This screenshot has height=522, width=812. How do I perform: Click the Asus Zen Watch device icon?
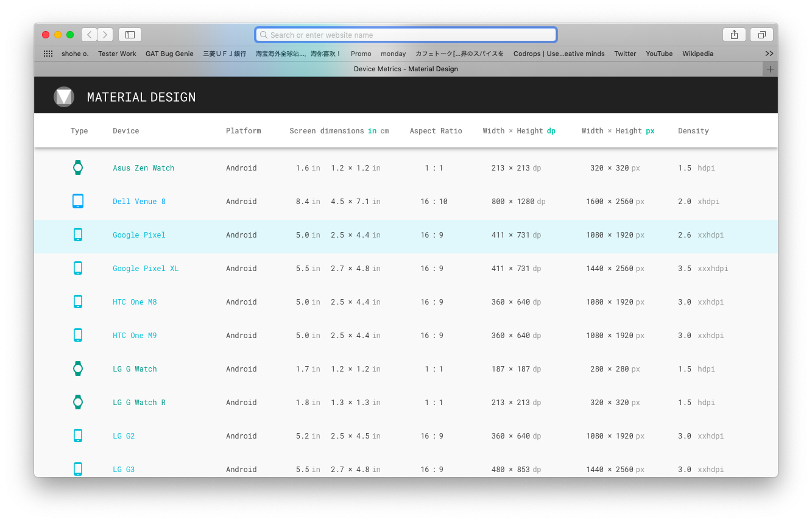tap(78, 168)
